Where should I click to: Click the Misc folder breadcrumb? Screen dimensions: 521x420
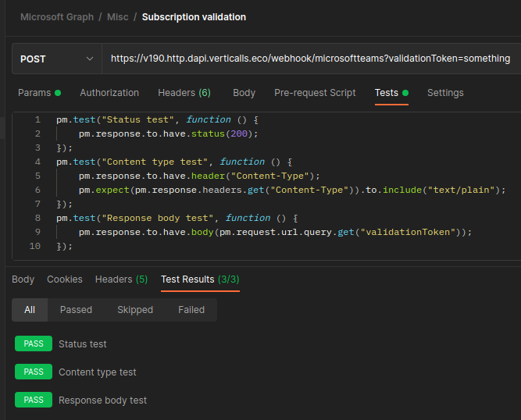point(117,17)
